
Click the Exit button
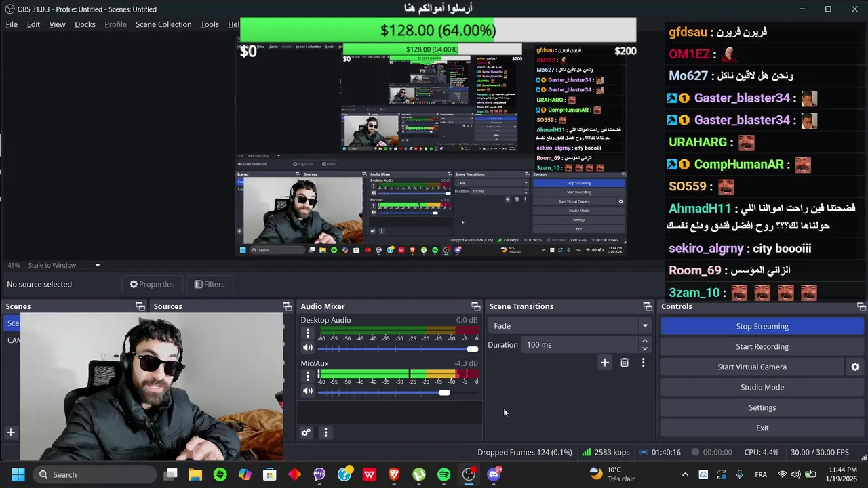762,428
